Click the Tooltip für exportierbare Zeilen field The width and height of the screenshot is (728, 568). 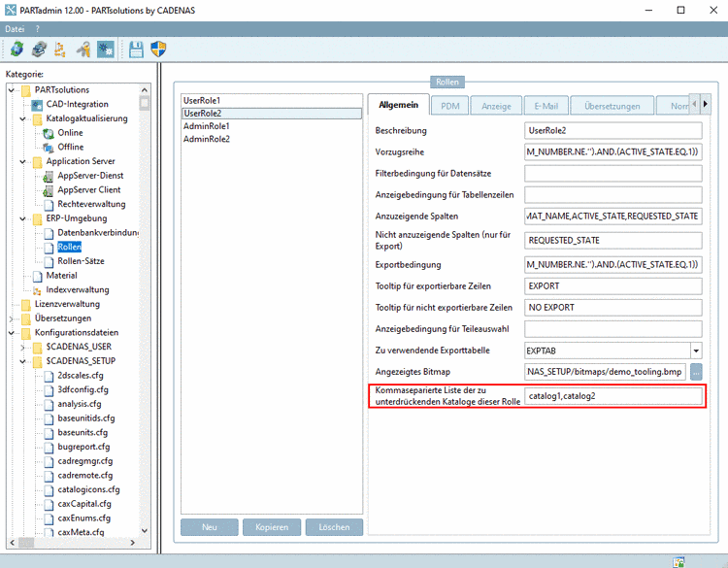612,286
